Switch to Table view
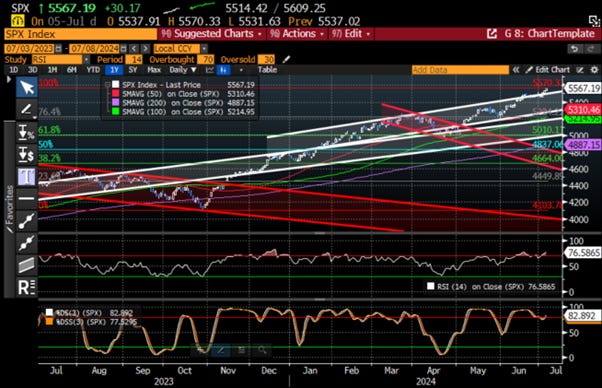The image size is (602, 388). (x=267, y=70)
